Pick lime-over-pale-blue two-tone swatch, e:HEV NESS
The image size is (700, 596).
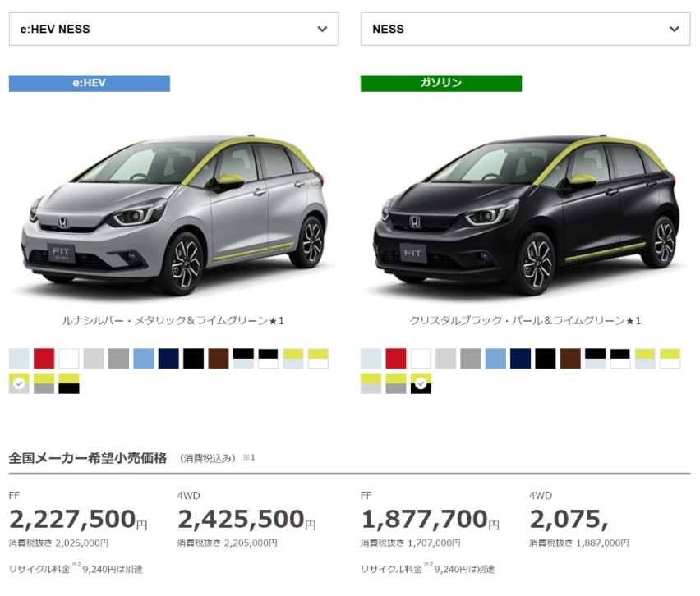pyautogui.click(x=292, y=359)
